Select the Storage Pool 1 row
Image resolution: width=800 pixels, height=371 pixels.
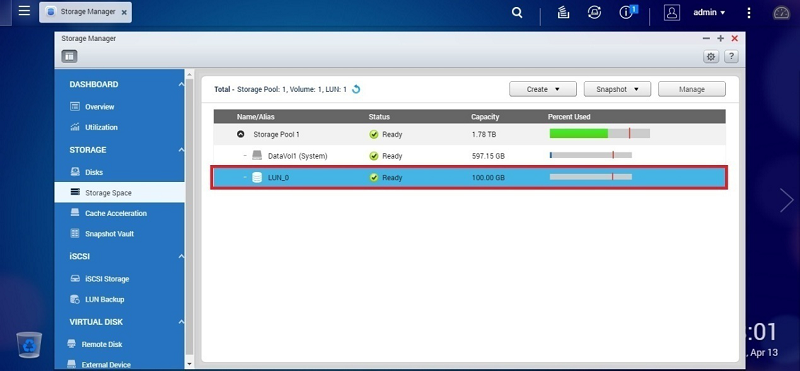[469, 134]
